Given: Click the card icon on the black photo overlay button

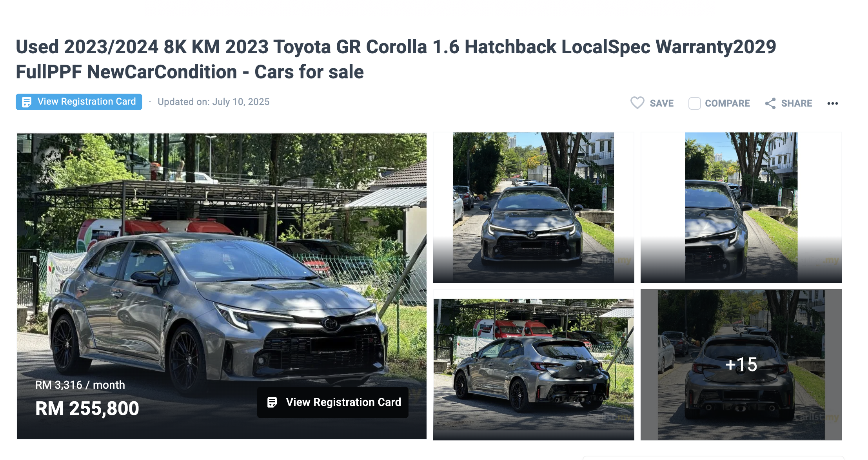Looking at the screenshot, I should coord(272,402).
